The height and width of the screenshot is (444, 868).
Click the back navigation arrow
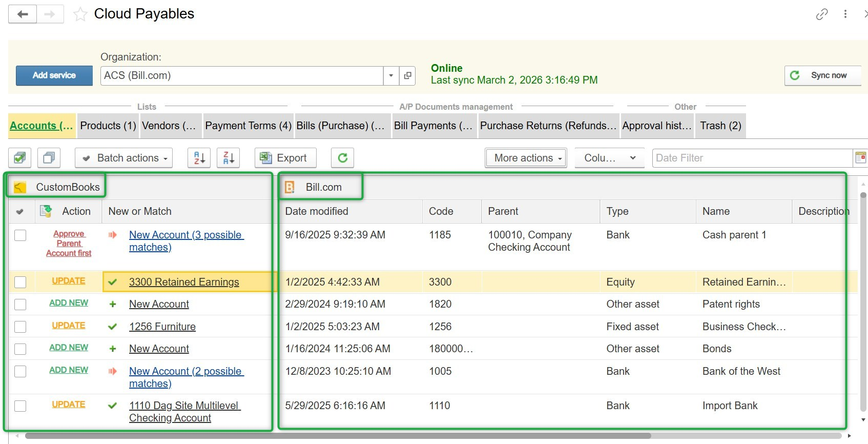click(23, 14)
